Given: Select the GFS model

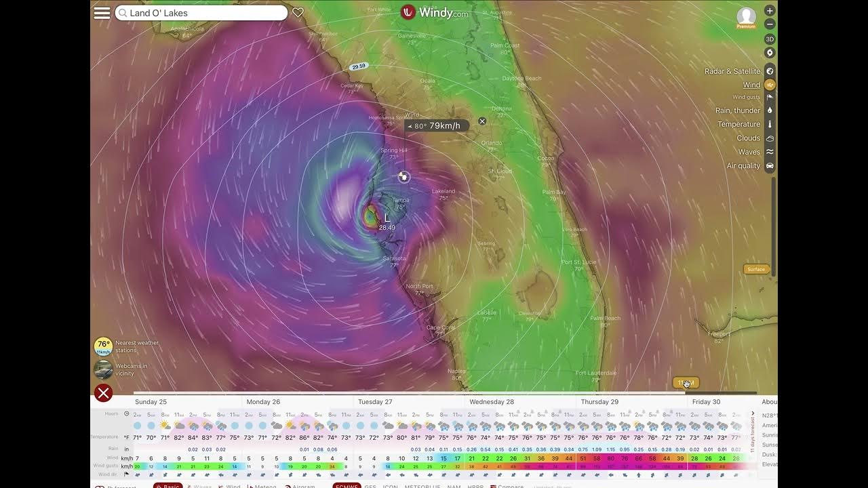Looking at the screenshot, I should tap(370, 486).
